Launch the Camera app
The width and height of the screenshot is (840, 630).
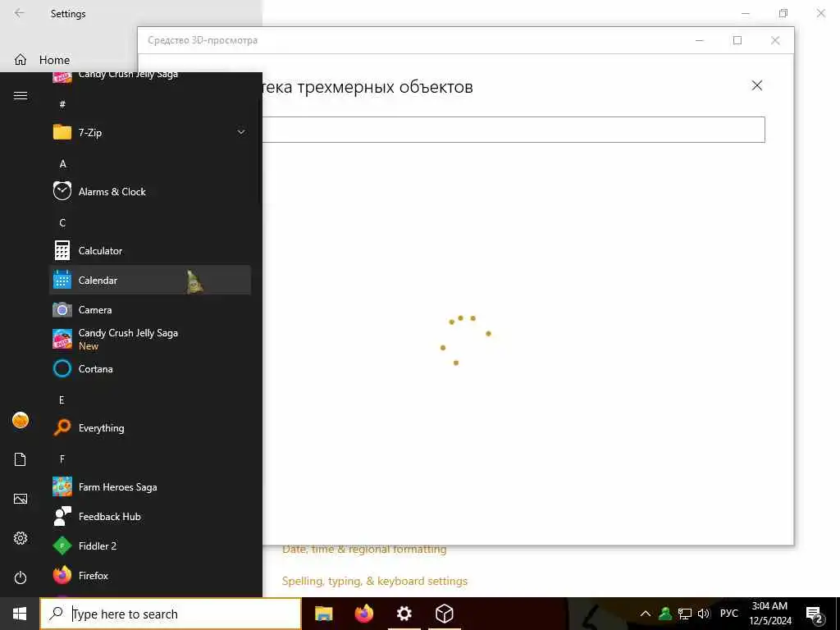point(150,309)
